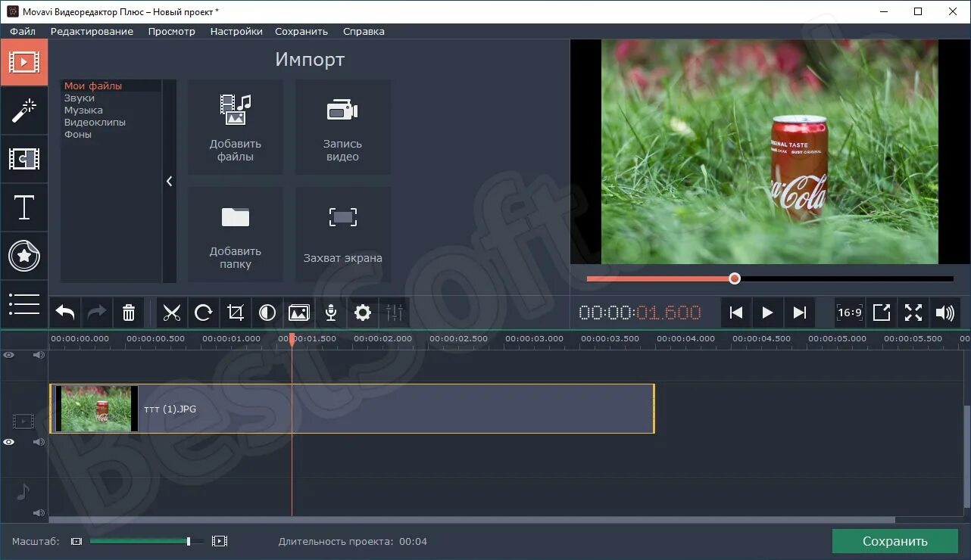
Task: Click the 00:00:03.000 ruler mark
Action: click(x=534, y=338)
